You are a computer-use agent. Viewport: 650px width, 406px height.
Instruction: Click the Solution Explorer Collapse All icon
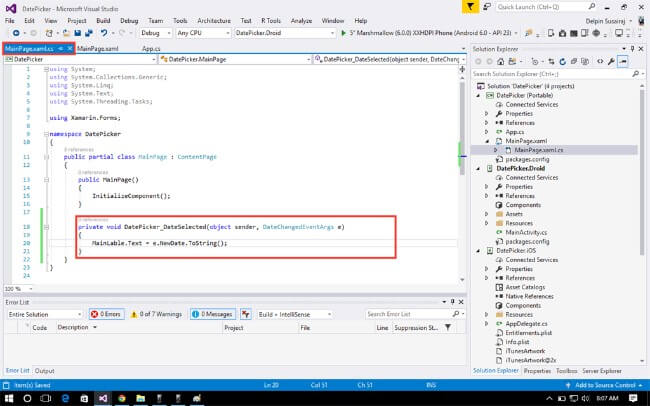(574, 61)
